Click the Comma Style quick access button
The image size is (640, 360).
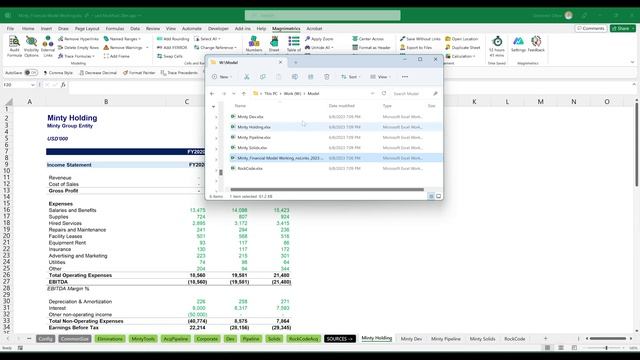[x=58, y=73]
